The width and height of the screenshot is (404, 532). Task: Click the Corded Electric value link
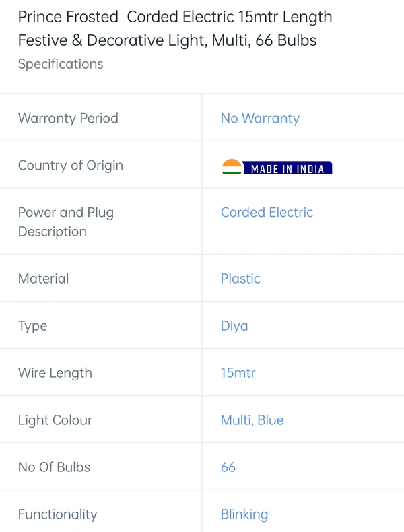tap(267, 212)
